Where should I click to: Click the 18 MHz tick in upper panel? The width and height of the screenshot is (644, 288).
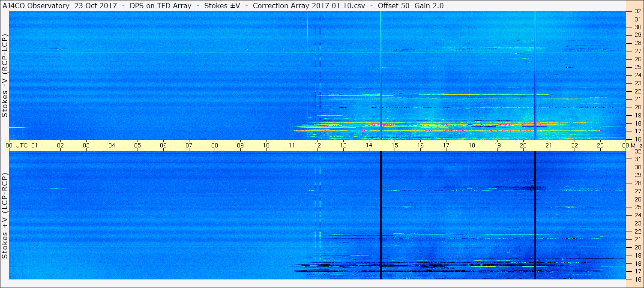(637, 123)
